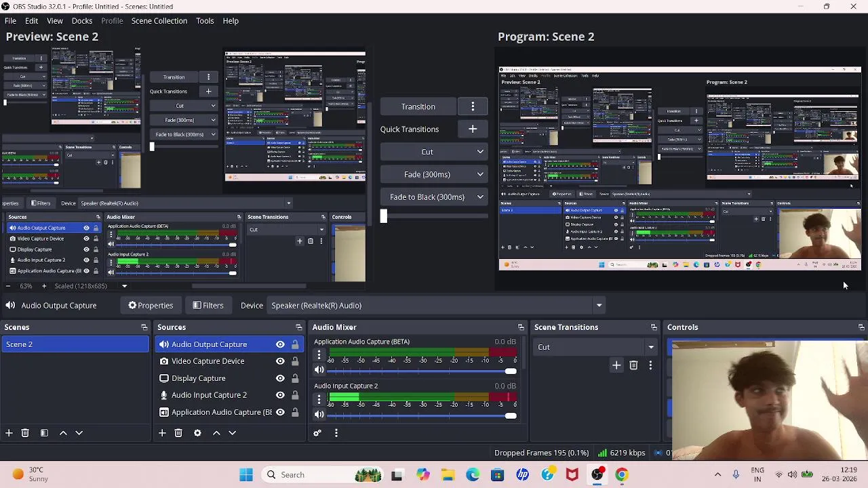The image size is (868, 488).
Task: Open the Tools menu
Action: [205, 20]
